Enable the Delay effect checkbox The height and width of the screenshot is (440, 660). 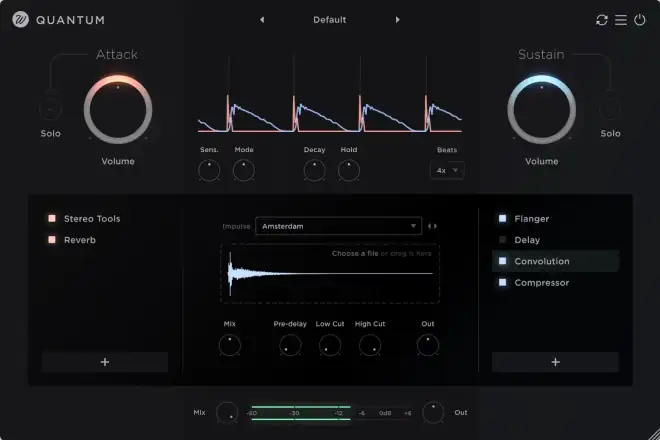[x=502, y=240]
